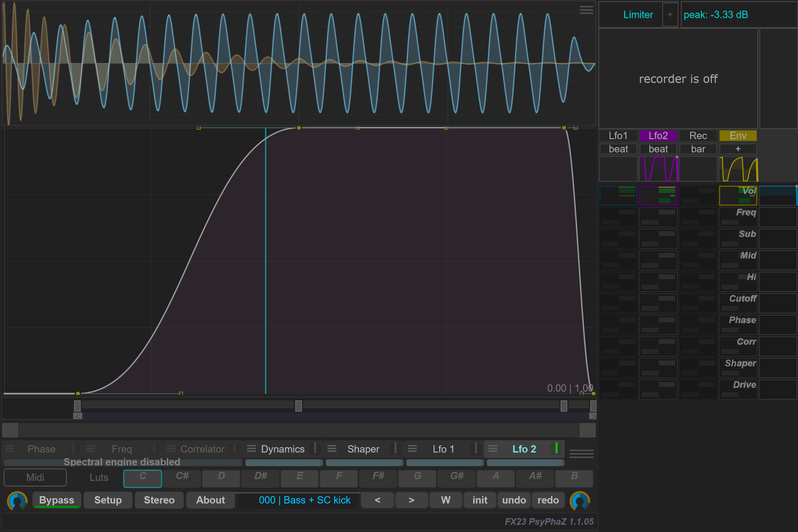Click the Stereo button

pos(159,500)
